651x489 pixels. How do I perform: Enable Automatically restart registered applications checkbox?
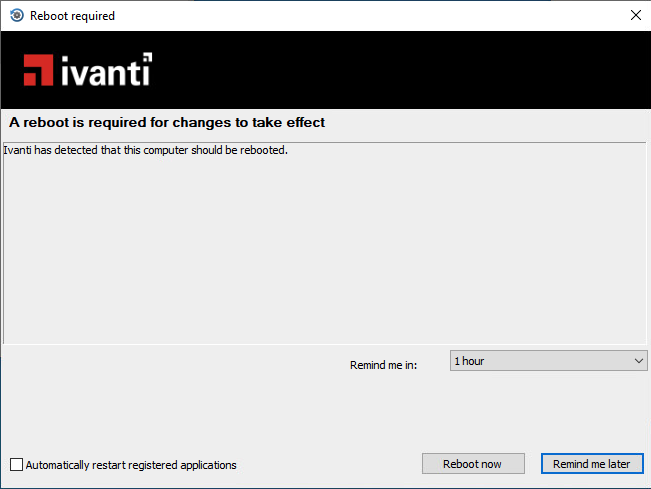click(17, 465)
